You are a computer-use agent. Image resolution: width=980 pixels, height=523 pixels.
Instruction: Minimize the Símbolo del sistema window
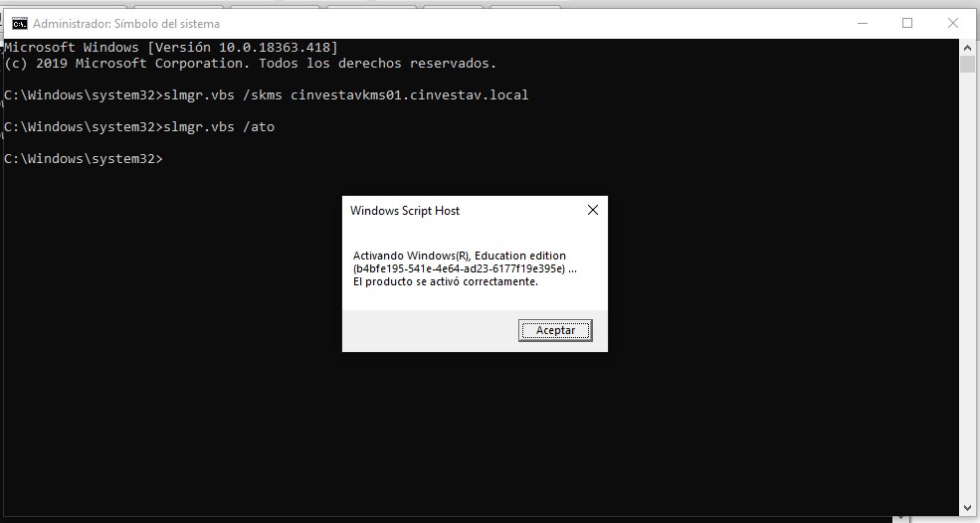click(x=861, y=23)
